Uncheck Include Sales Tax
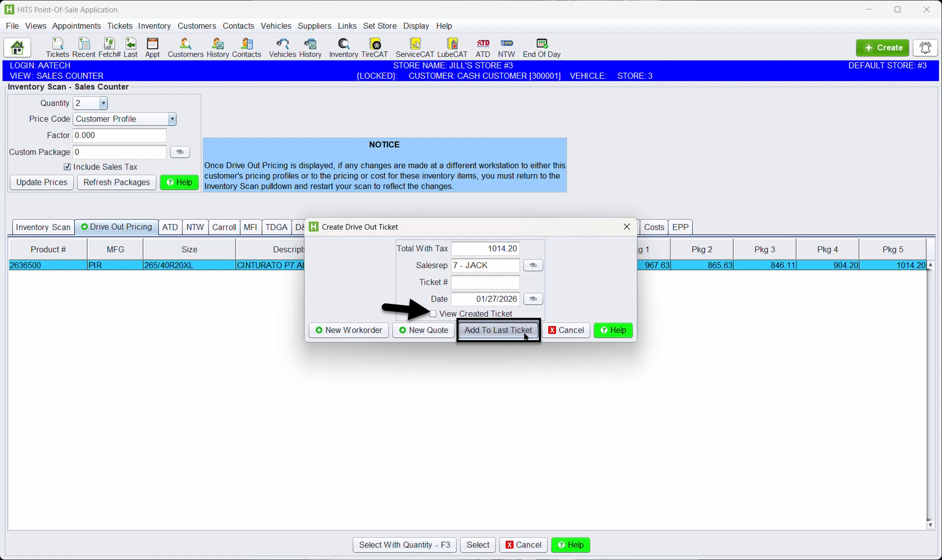Viewport: 942px width, 560px height. pos(67,167)
